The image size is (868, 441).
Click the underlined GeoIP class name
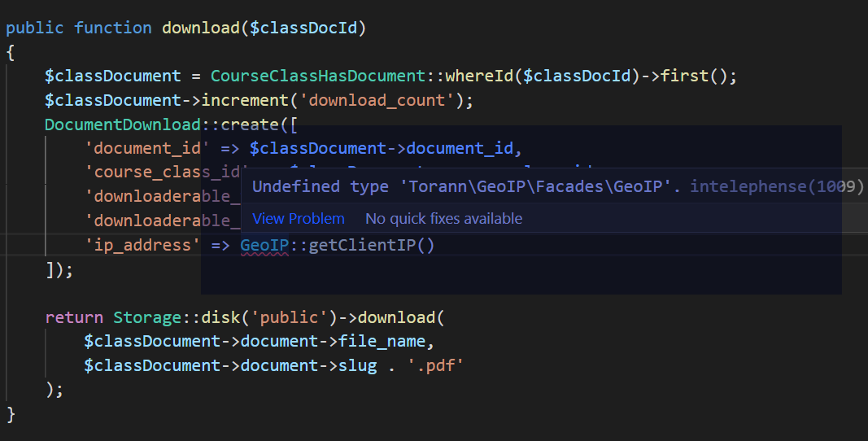[x=264, y=245]
